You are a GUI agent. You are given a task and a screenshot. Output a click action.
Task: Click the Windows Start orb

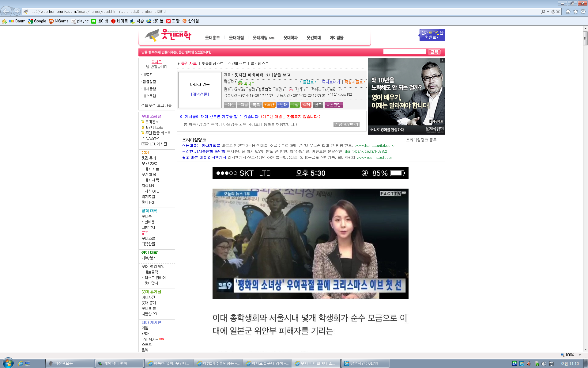pos(8,363)
